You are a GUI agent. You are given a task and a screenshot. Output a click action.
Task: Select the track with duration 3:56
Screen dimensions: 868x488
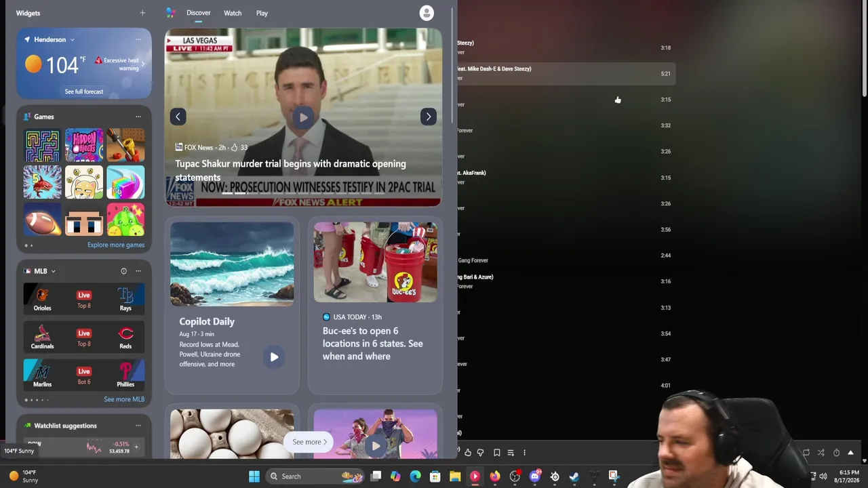[566, 229]
